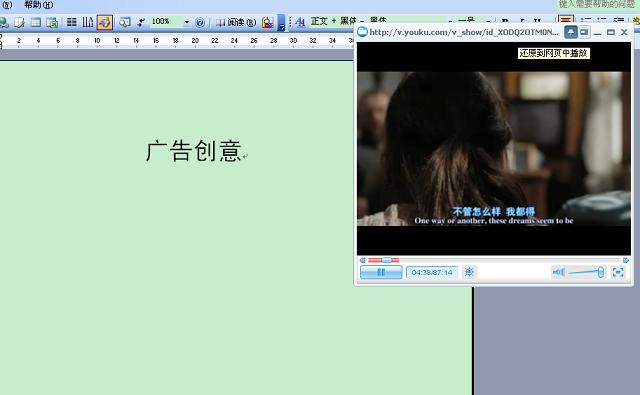Viewport: 640px width, 395px height.
Task: Switch the video to fullscreen mode
Action: pyautogui.click(x=618, y=272)
